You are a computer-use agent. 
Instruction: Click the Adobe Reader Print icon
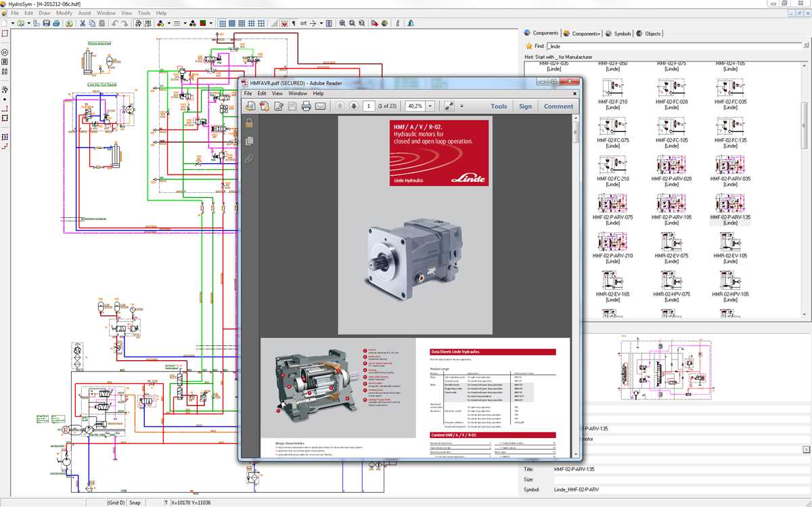pos(306,106)
